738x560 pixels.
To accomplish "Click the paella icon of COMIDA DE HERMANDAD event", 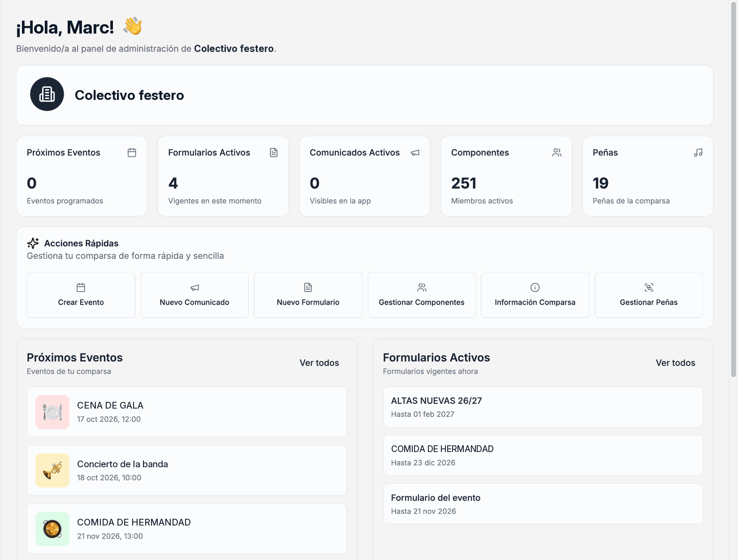I will tap(52, 529).
